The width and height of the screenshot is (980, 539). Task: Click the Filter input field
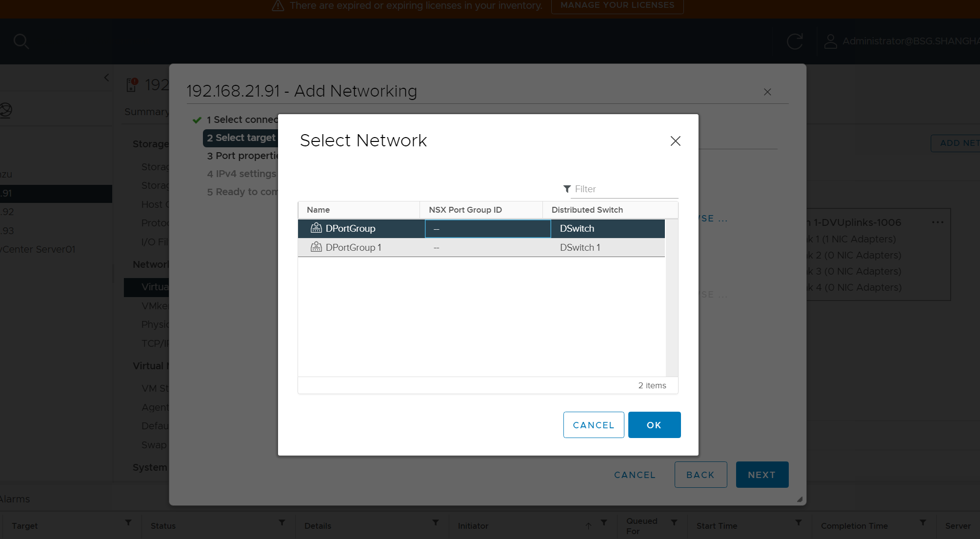click(624, 189)
